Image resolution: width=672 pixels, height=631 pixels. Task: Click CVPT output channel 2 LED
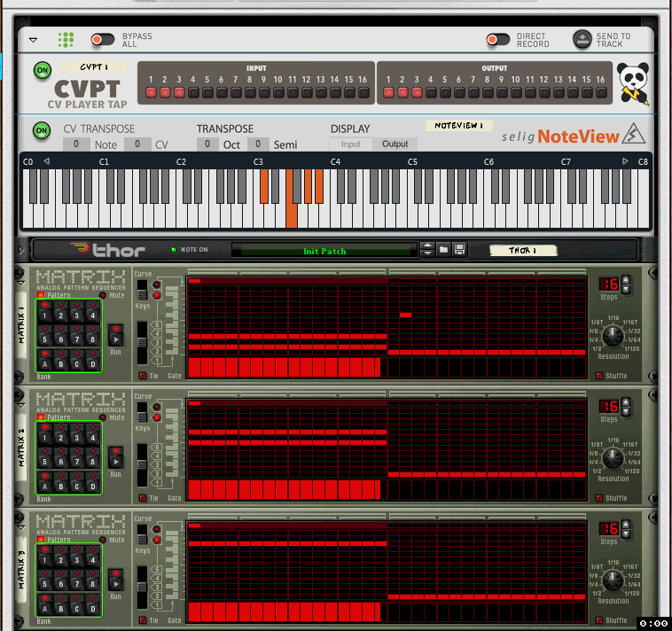(x=402, y=92)
